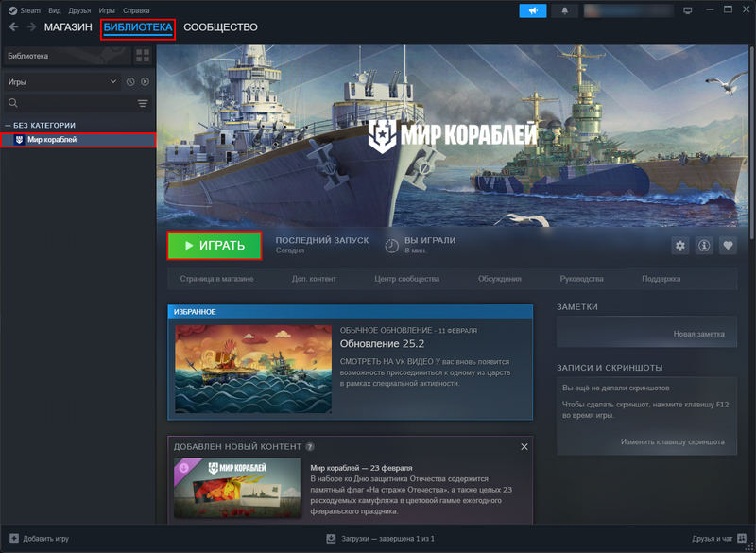The height and width of the screenshot is (553, 756).
Task: Open the notifications bell
Action: pos(565,10)
